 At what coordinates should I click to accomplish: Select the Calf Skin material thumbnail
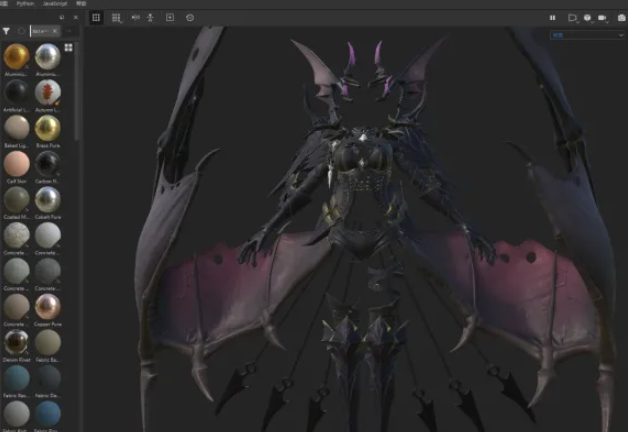[x=16, y=163]
